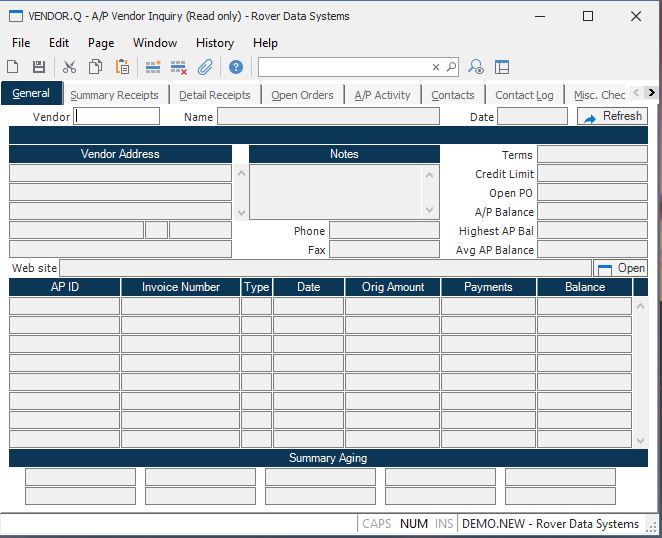662x538 pixels.
Task: Switch to the Open Orders tab
Action: 302,95
